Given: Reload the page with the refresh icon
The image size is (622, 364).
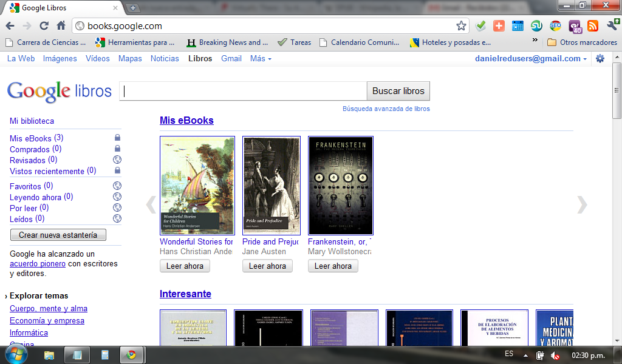Looking at the screenshot, I should [x=44, y=26].
